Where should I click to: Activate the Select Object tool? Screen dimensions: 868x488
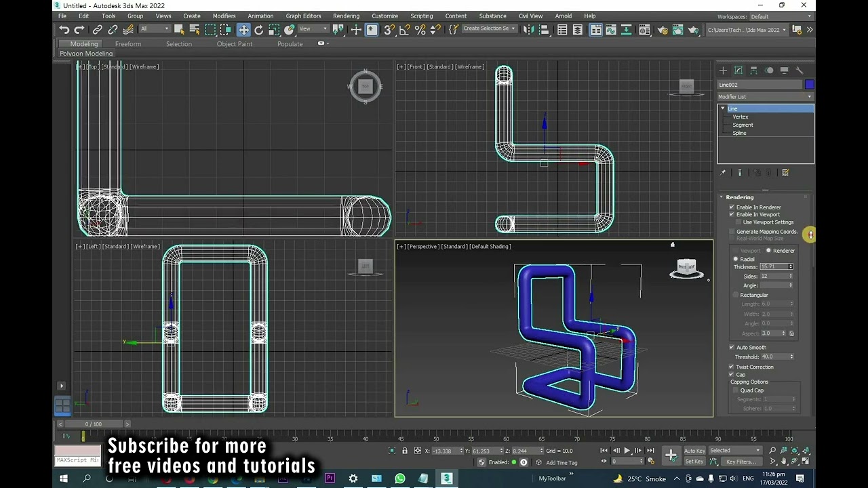click(179, 30)
